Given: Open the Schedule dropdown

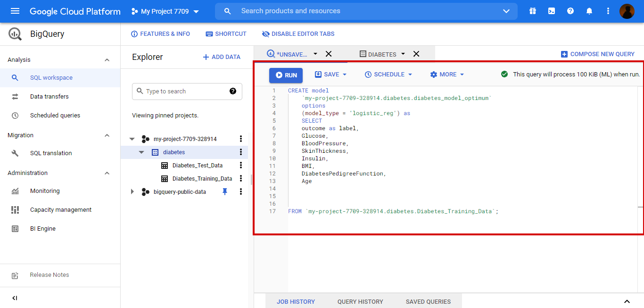Looking at the screenshot, I should pos(388,75).
